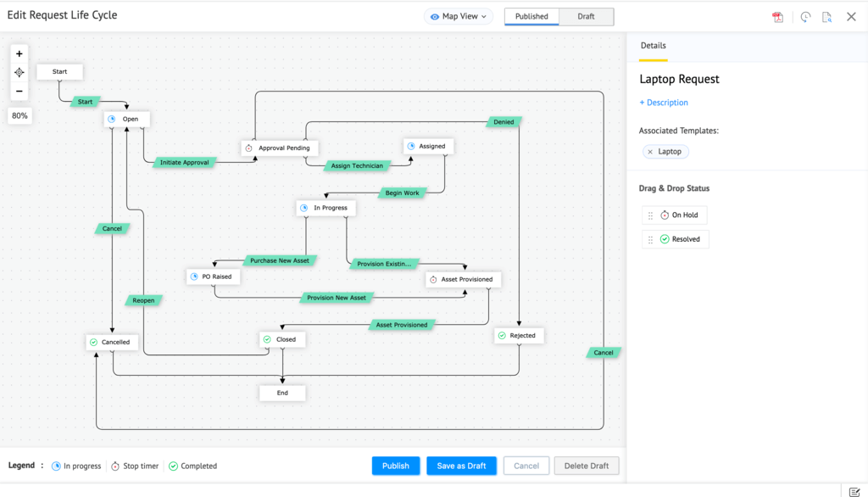Click Save as Draft
The height and width of the screenshot is (497, 868).
461,466
